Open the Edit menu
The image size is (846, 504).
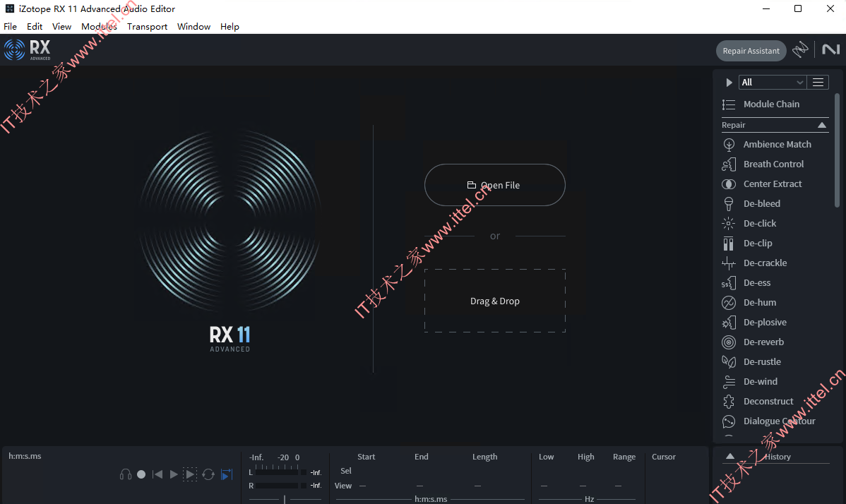coord(35,26)
